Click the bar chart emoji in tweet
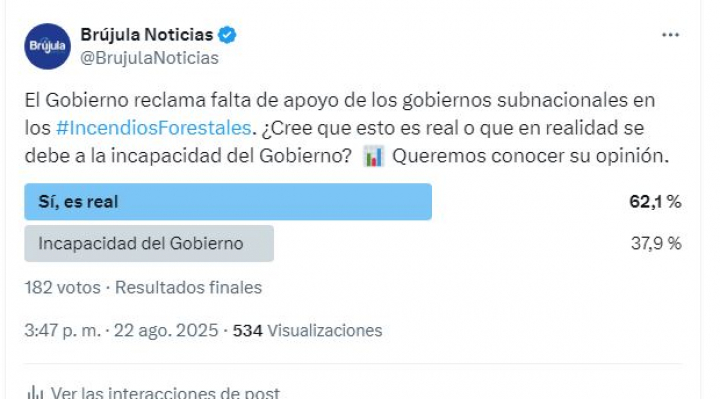 click(x=373, y=156)
